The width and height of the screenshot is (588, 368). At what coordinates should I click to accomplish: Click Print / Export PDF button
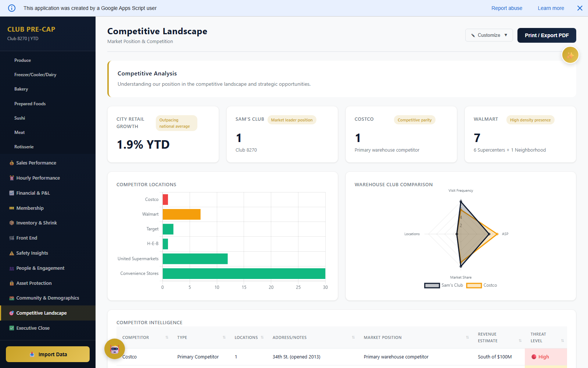[546, 35]
